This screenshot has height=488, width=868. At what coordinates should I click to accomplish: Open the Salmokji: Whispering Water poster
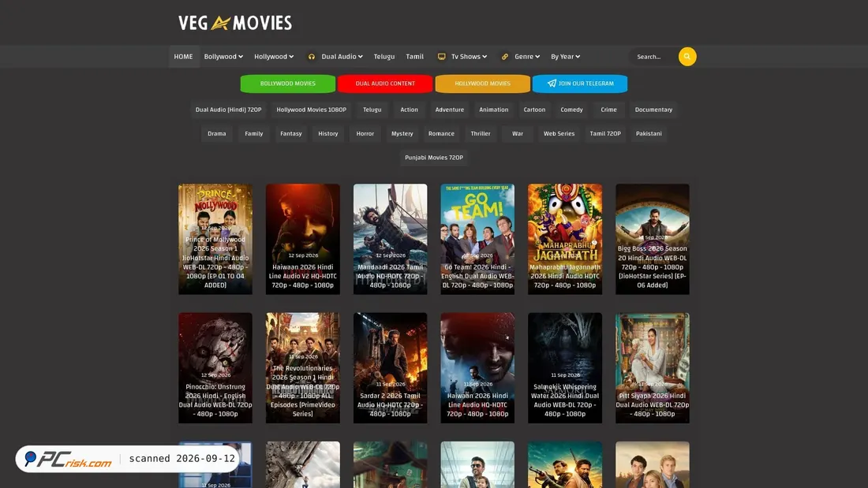[x=565, y=368]
